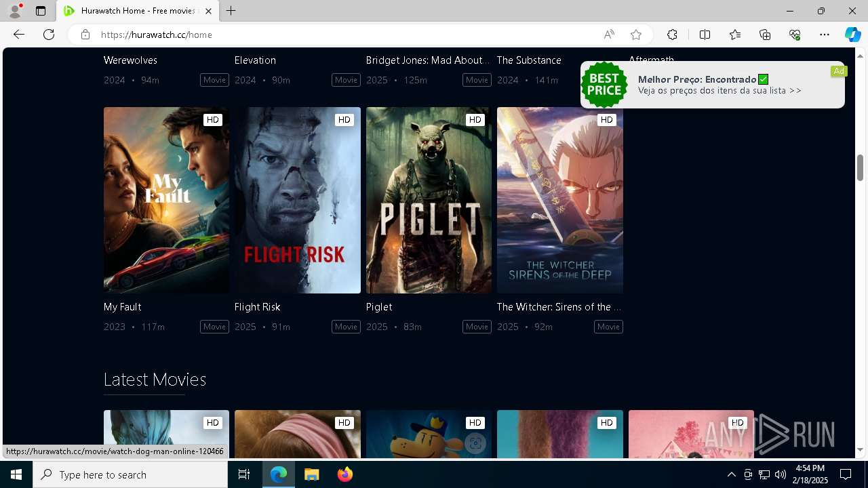Click the Flight Risk title link
Viewport: 868px width, 488px height.
pyautogui.click(x=257, y=307)
